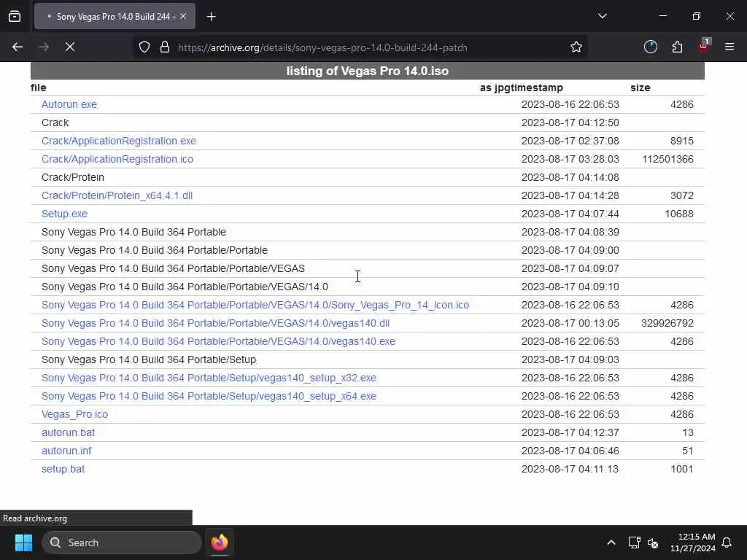Image resolution: width=747 pixels, height=560 pixels.
Task: Open the notifications bell icon
Action: (727, 542)
